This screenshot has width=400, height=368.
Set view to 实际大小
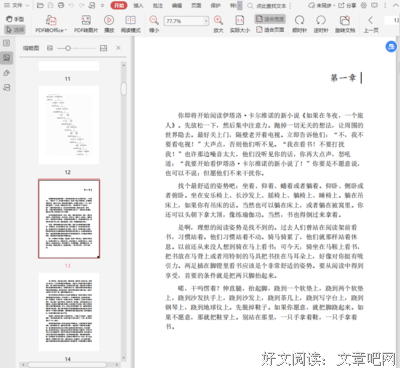(240, 24)
